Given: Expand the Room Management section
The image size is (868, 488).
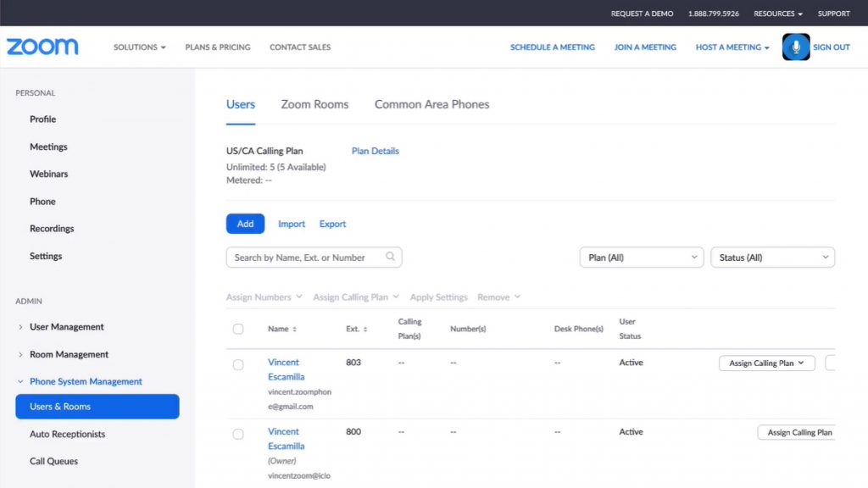Looking at the screenshot, I should (20, 355).
